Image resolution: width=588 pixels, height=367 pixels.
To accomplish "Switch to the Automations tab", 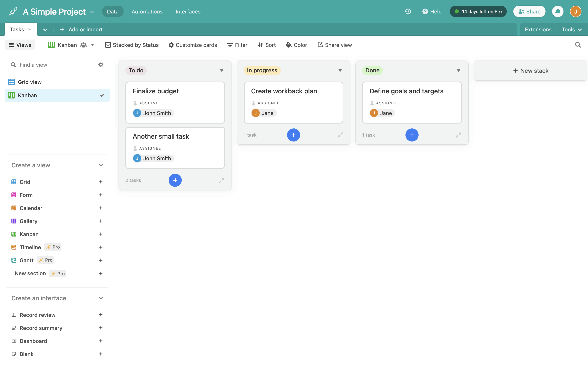I will click(x=147, y=11).
